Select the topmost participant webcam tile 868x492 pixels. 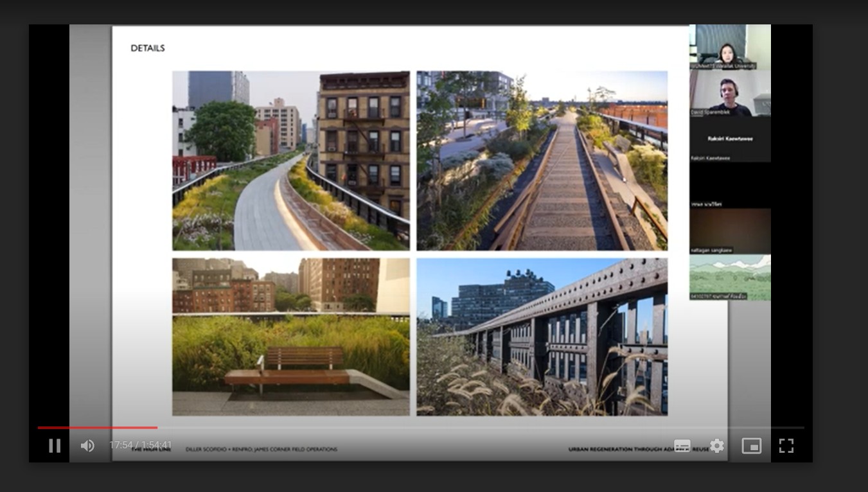[729, 46]
